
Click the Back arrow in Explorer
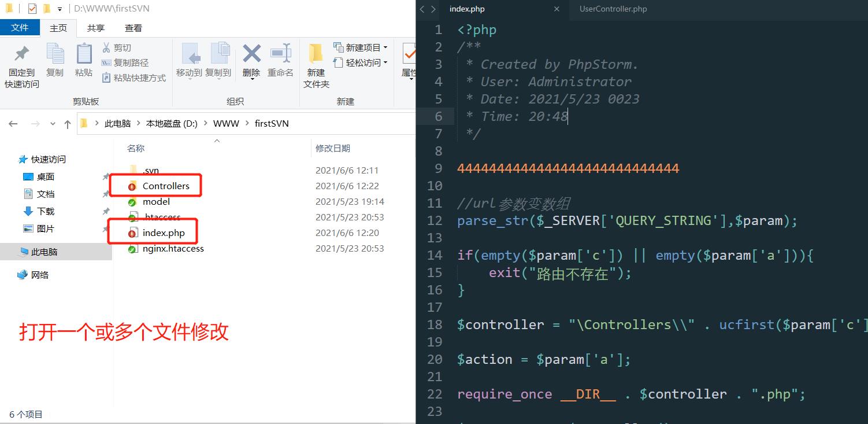13,124
